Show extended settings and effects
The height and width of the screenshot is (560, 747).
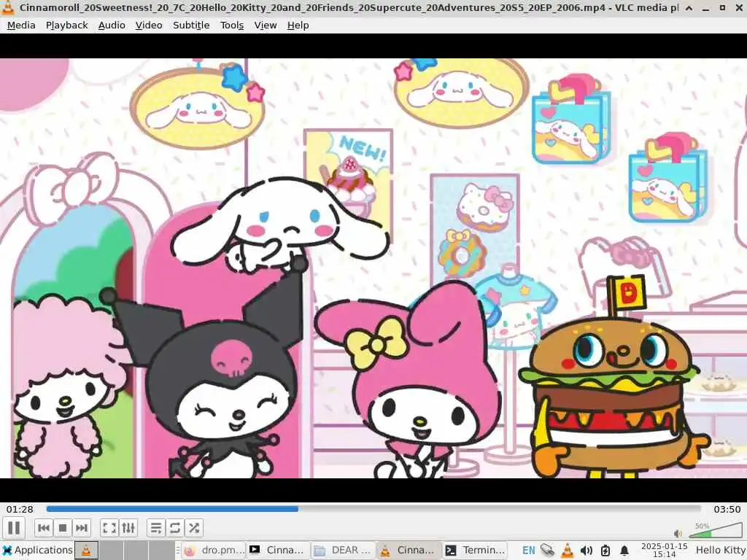click(128, 528)
